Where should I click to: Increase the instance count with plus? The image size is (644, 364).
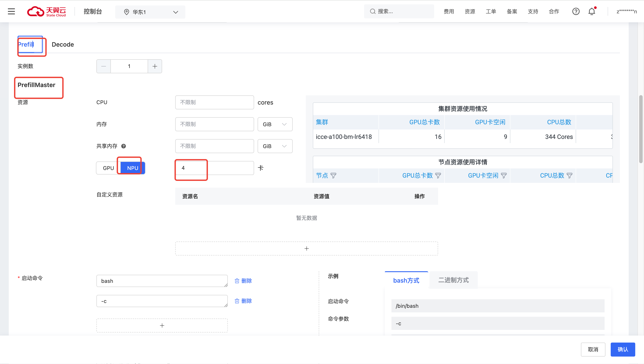point(155,66)
